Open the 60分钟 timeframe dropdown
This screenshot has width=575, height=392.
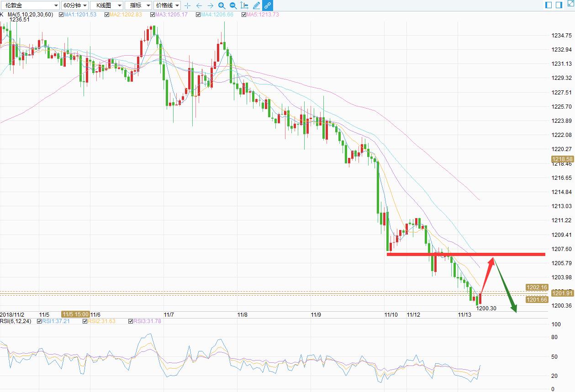pos(75,5)
